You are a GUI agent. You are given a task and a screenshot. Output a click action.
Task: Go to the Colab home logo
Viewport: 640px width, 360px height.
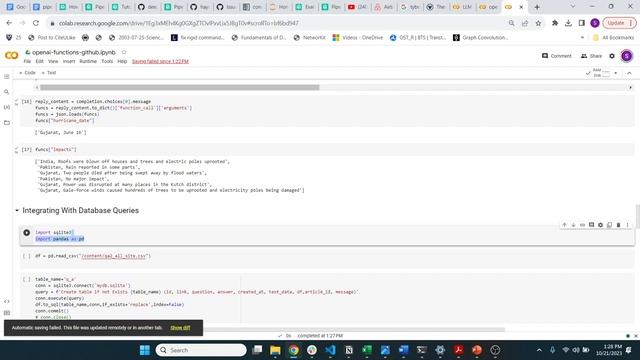[11, 56]
